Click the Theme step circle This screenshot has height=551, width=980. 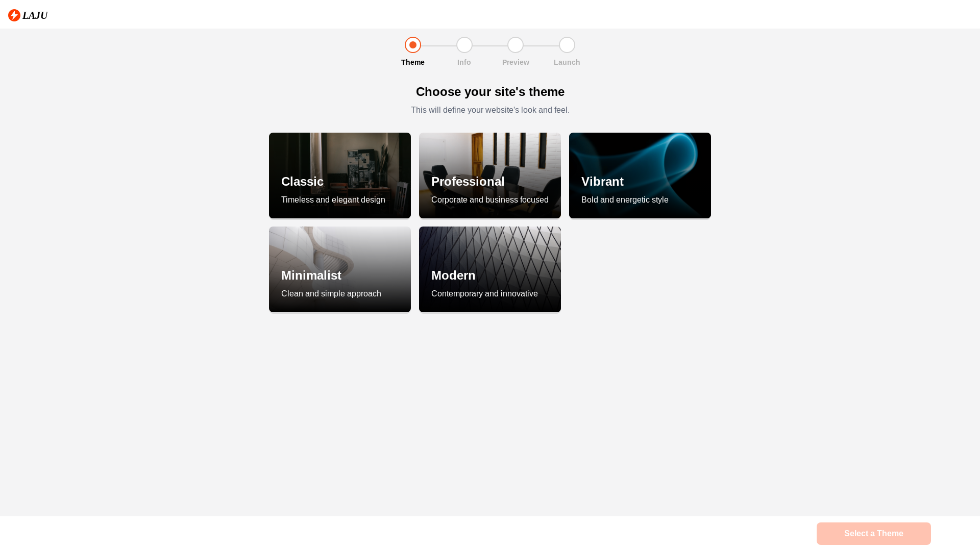click(413, 45)
